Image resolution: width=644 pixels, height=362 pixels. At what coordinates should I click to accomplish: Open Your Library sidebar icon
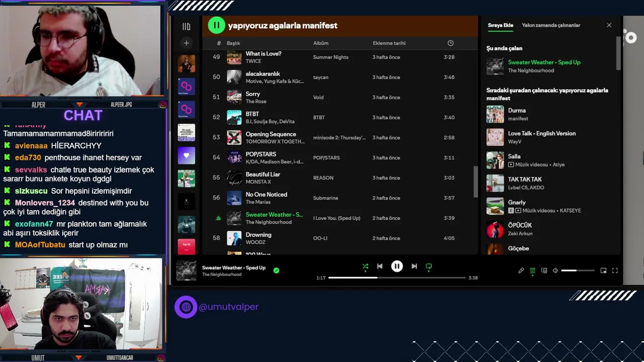click(186, 27)
